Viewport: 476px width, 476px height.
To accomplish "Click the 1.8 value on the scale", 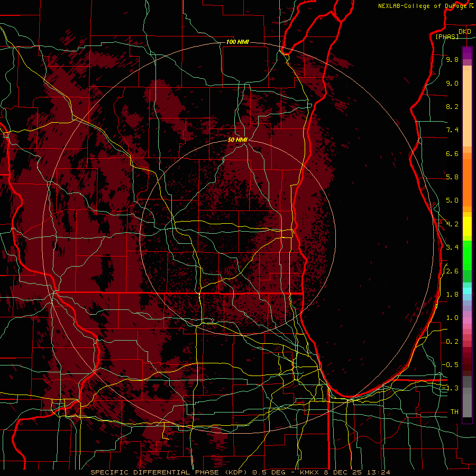I will coord(452,294).
